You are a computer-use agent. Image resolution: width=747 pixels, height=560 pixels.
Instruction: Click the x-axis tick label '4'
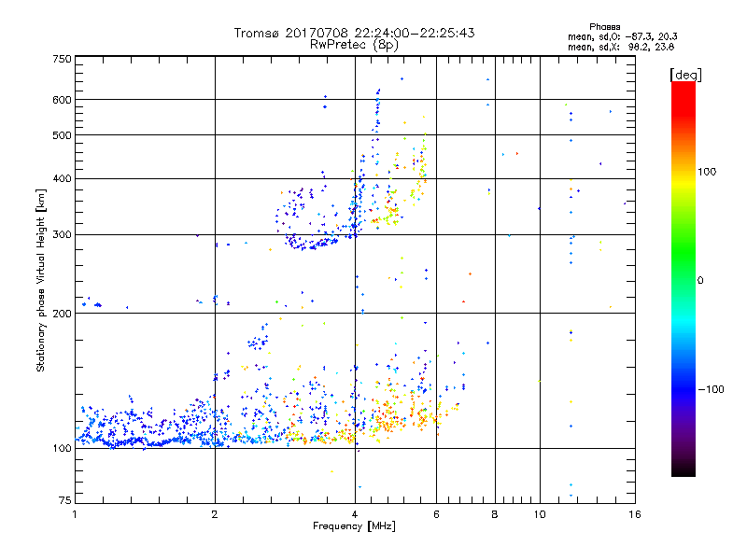pos(355,514)
